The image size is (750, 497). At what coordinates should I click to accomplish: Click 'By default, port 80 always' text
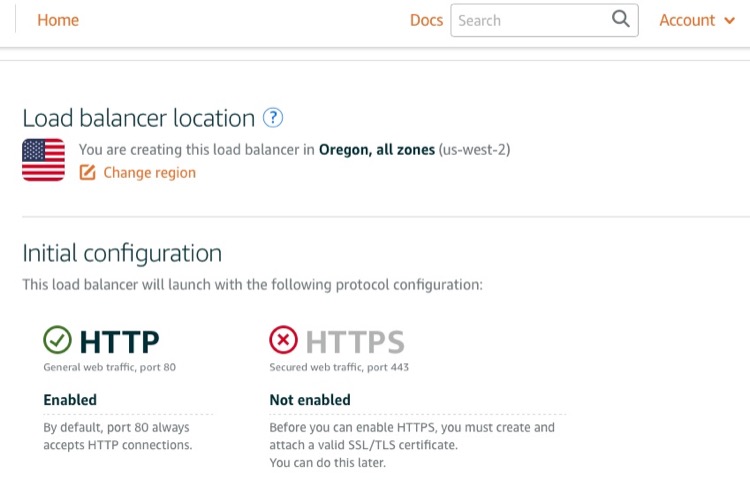pos(116,427)
